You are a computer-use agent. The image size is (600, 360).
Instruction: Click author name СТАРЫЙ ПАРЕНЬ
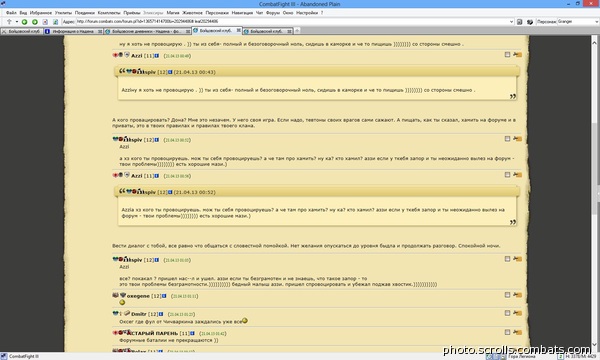155,333
